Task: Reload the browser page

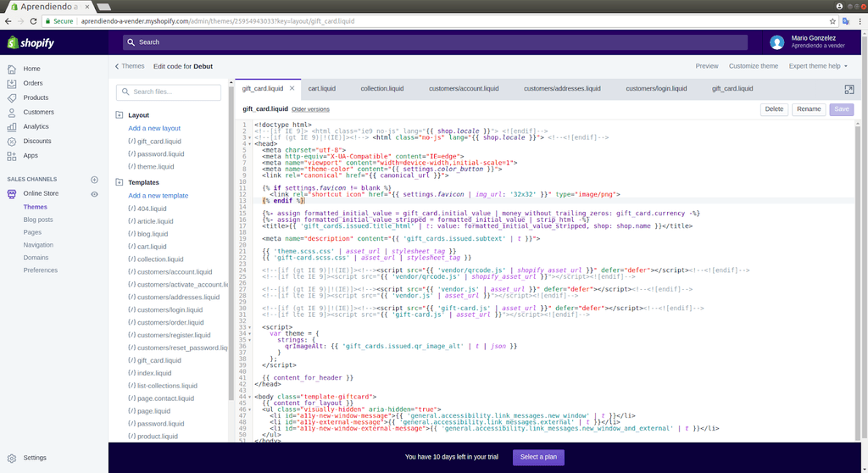Action: 33,21
